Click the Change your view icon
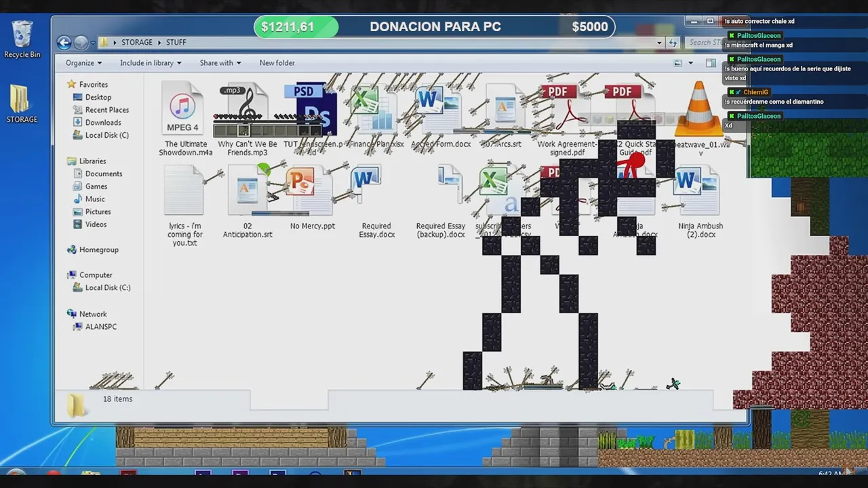 [678, 63]
